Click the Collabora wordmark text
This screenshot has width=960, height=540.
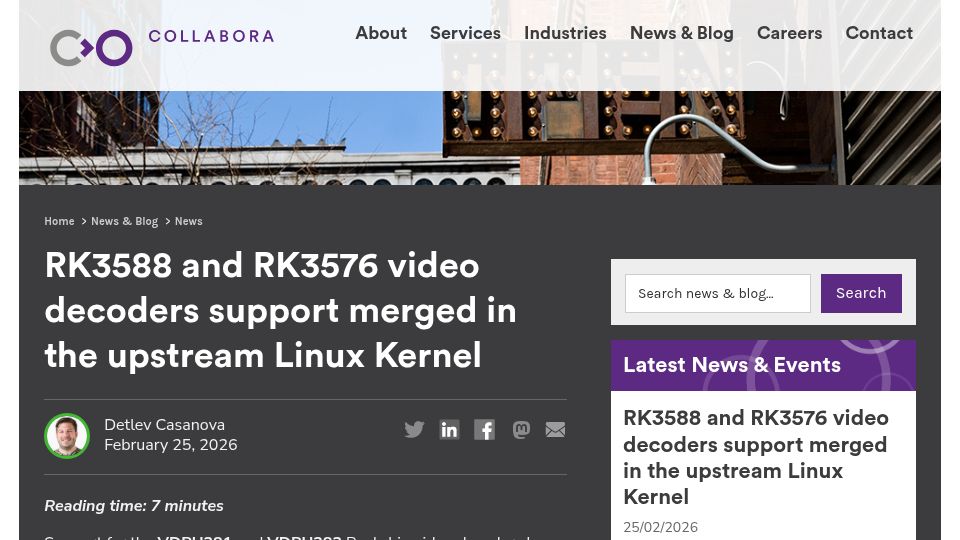pyautogui.click(x=211, y=36)
